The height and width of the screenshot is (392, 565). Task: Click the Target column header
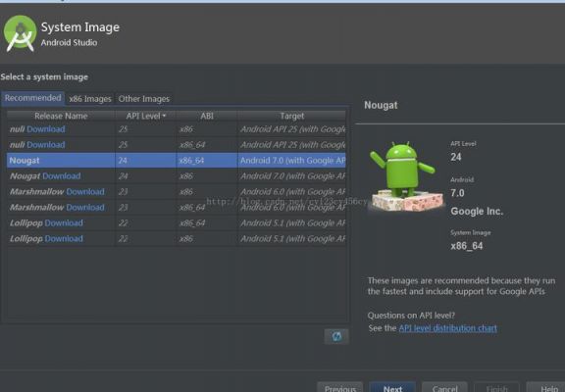click(292, 116)
